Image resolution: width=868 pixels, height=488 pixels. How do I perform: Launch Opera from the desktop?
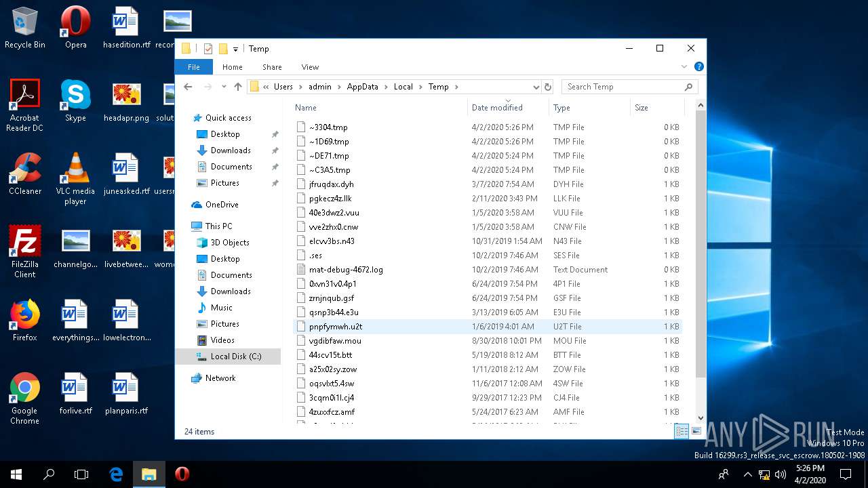[75, 28]
